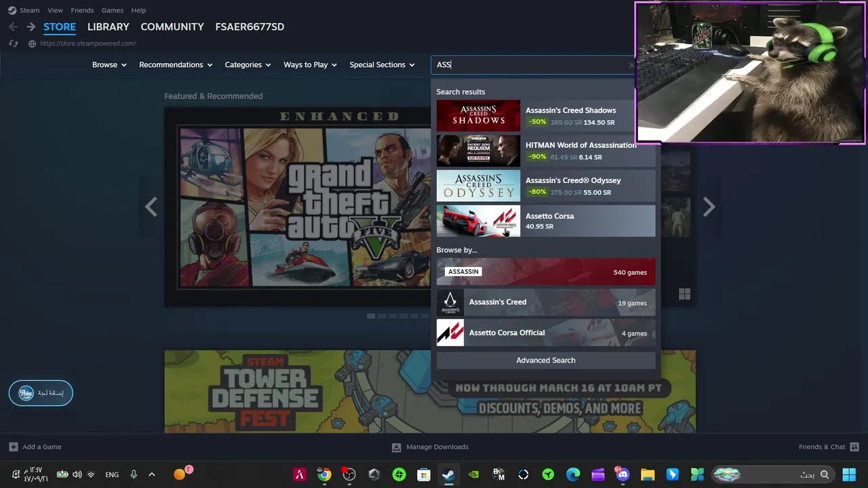Open the FSAER6677SD profile tab
868x488 pixels.
coord(250,27)
